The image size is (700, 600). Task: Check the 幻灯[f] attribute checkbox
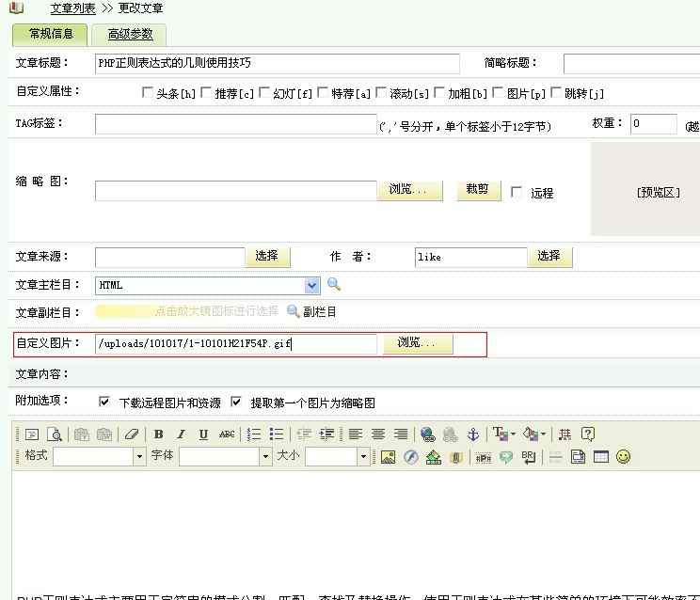coord(263,92)
